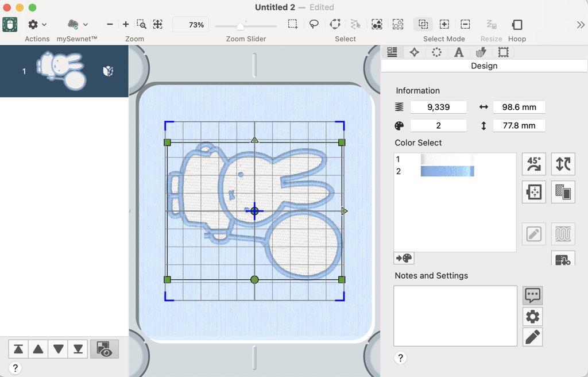Switch to the Letter tab
588x377 pixels.
459,52
